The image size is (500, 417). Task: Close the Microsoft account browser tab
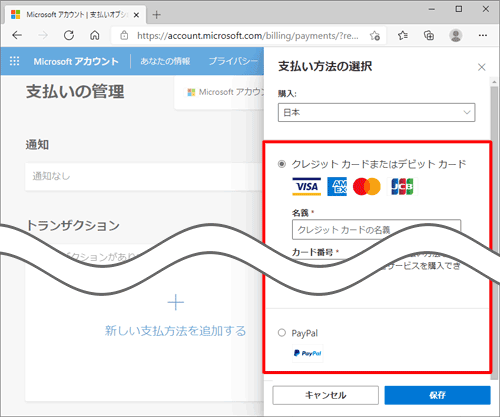136,15
